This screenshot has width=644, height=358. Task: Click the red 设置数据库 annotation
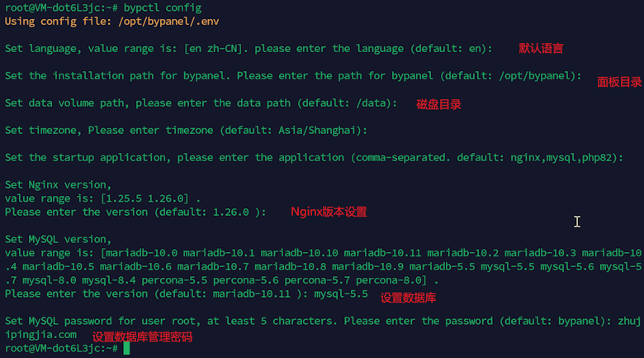pyautogui.click(x=408, y=298)
